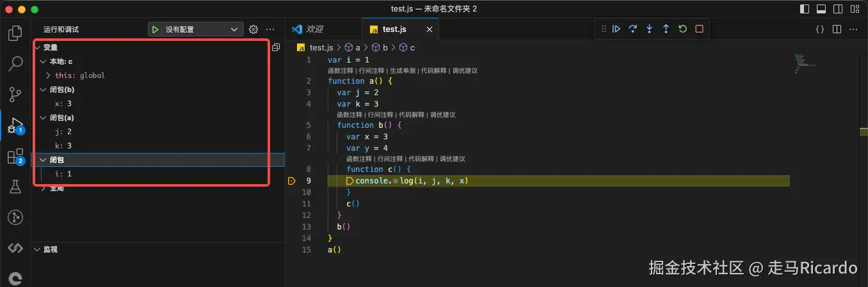Open Run and Debug more actions menu
The width and height of the screenshot is (868, 287).
point(270,29)
